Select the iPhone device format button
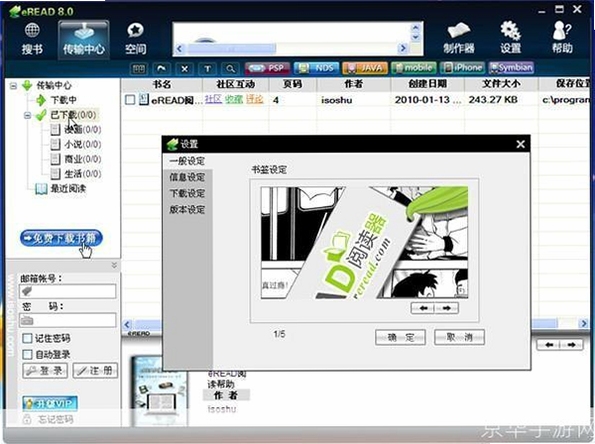This screenshot has width=595, height=444. point(463,68)
